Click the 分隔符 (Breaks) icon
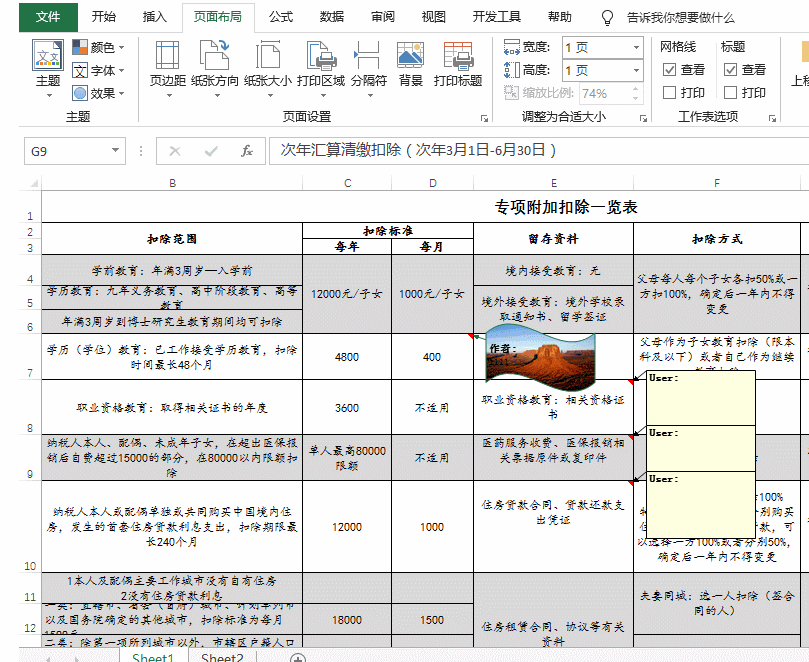 tap(368, 56)
